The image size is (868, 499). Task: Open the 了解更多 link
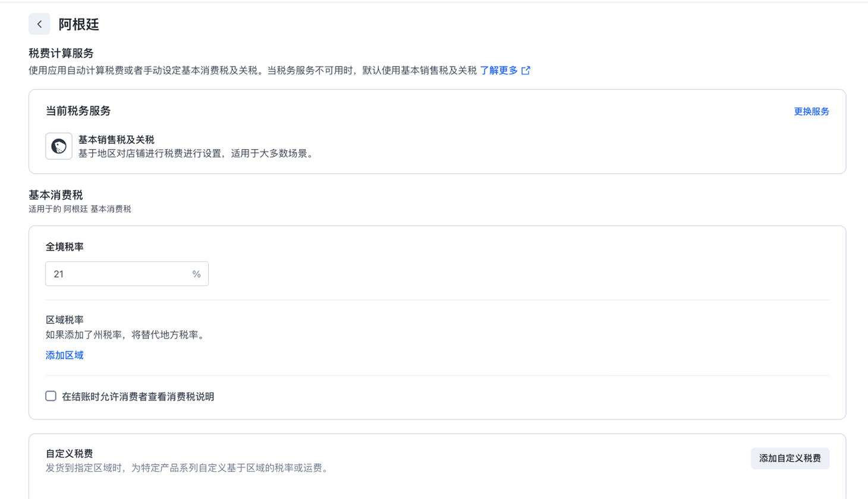pyautogui.click(x=499, y=70)
